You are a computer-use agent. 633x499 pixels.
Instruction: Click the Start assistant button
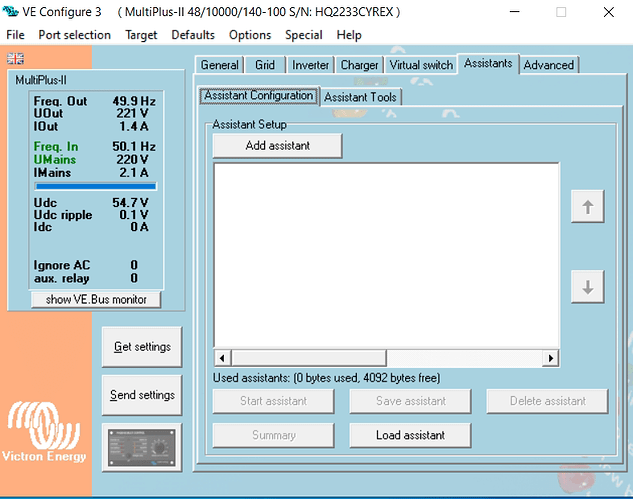(273, 401)
